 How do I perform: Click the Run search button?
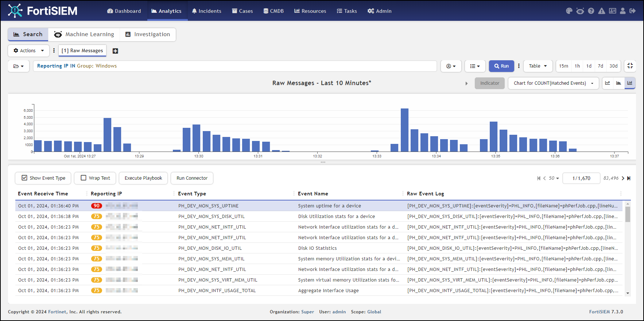pyautogui.click(x=501, y=66)
